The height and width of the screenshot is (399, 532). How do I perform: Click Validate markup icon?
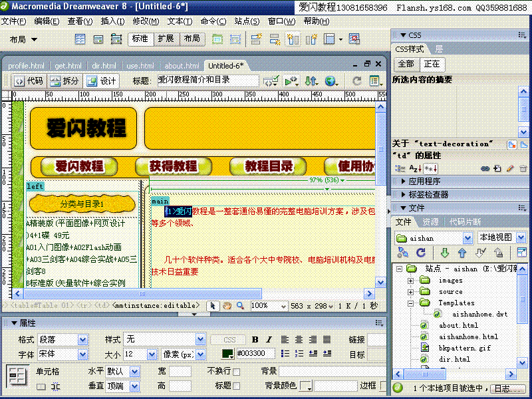(271, 81)
